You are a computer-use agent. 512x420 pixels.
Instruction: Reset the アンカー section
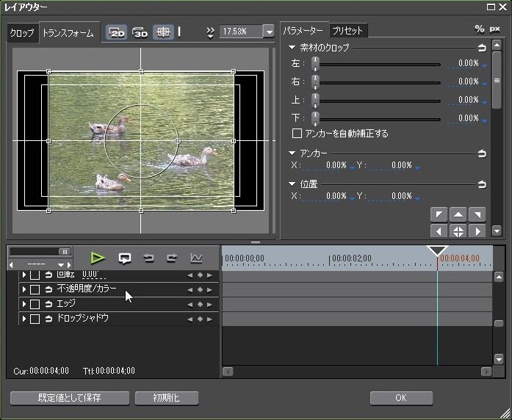pyautogui.click(x=482, y=153)
